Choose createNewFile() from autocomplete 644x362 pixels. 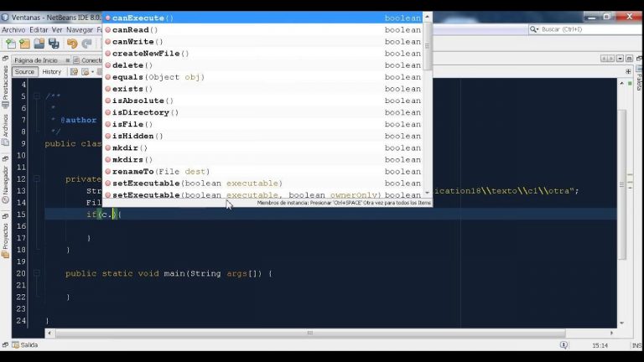262,54
